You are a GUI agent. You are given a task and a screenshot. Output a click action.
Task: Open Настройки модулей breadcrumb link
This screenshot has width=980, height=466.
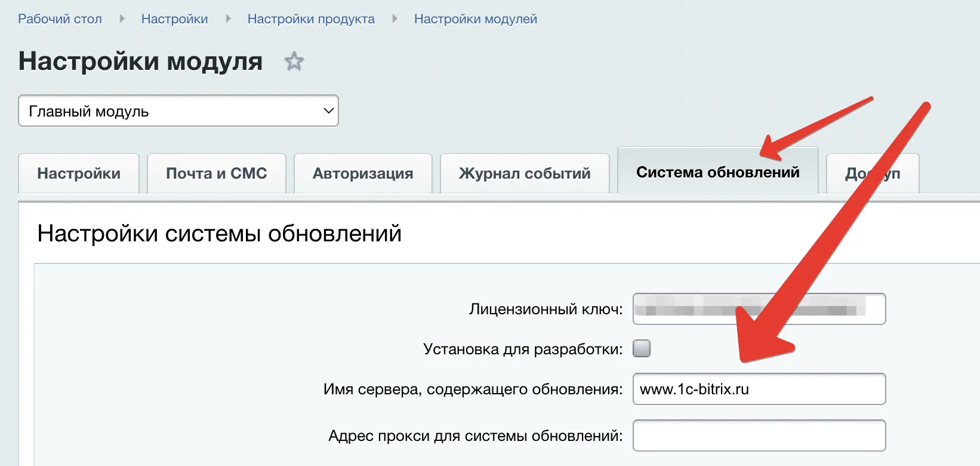tap(475, 19)
